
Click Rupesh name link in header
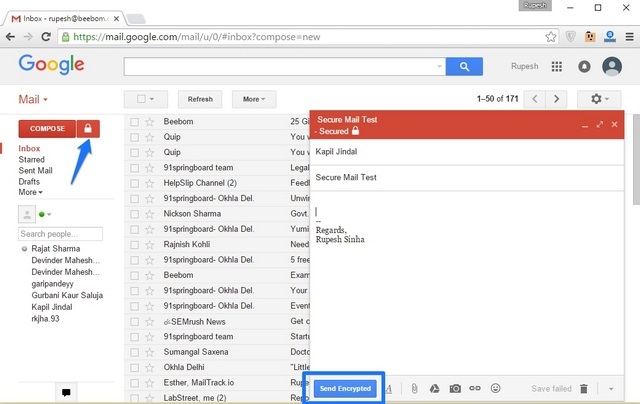[524, 66]
